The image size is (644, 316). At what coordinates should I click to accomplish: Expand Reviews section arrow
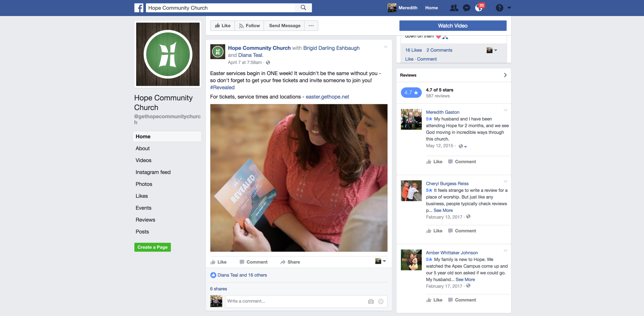[505, 75]
